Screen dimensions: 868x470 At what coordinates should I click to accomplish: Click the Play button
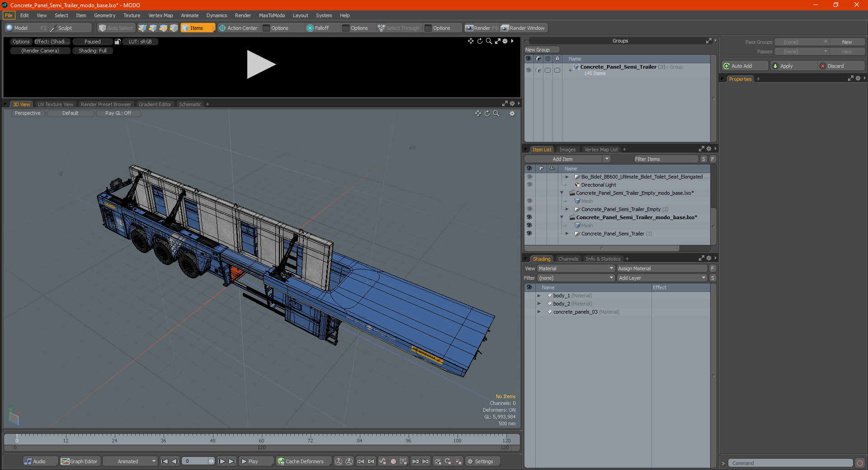255,461
